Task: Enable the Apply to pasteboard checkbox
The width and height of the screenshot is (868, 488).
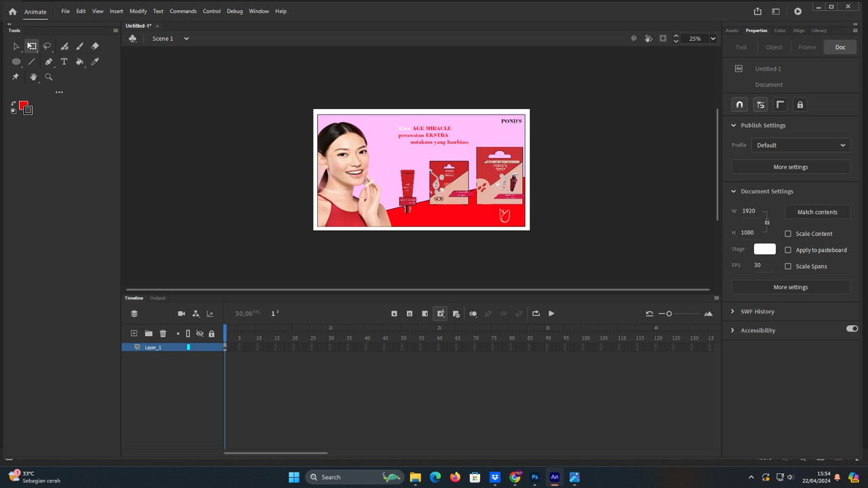Action: [x=788, y=250]
